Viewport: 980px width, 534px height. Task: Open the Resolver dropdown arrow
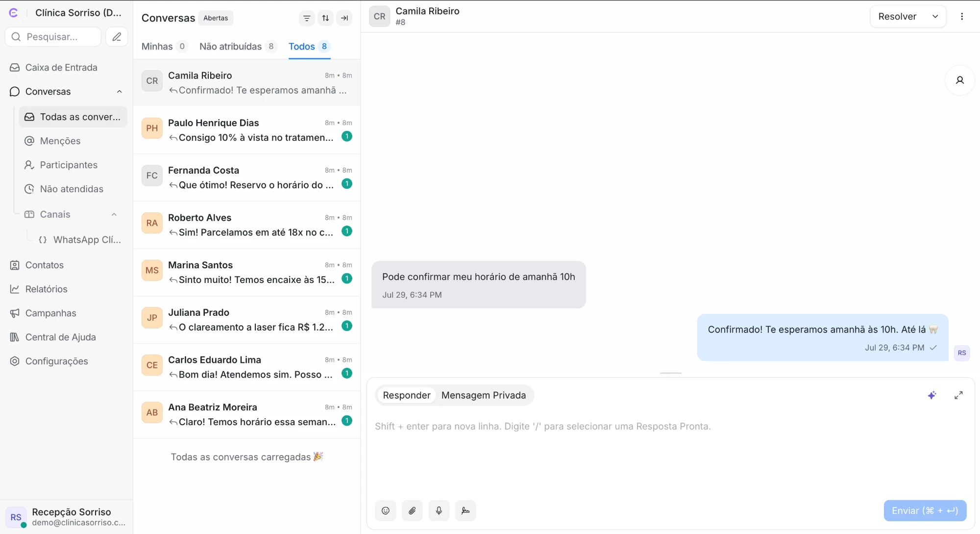935,17
